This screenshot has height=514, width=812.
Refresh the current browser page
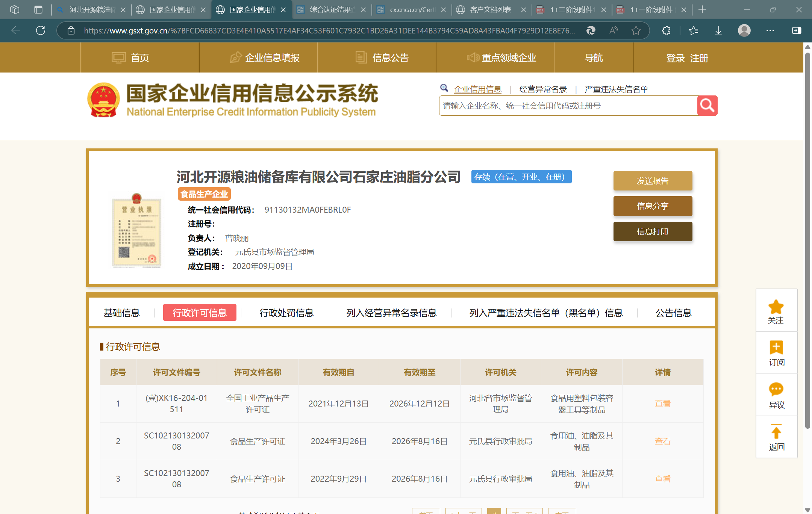41,30
